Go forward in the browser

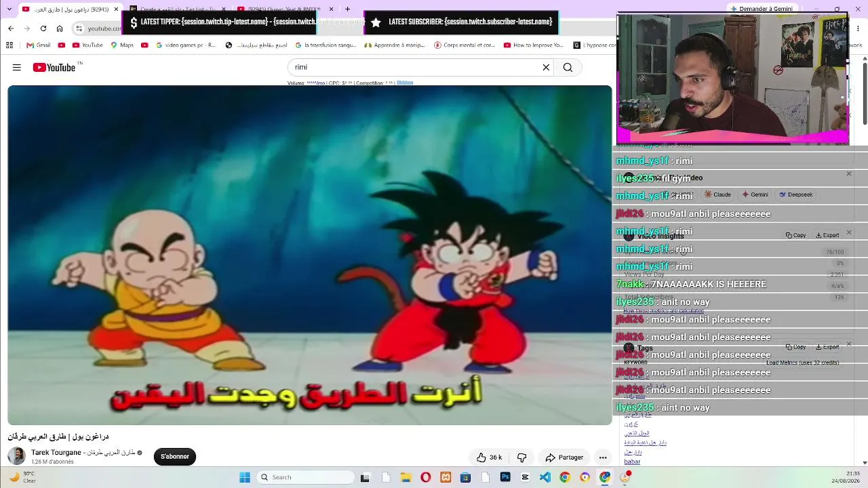coord(27,28)
